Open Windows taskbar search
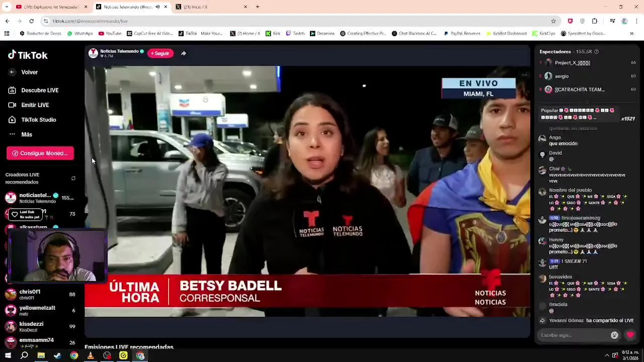Viewport: 644px width, 362px height. click(x=24, y=355)
